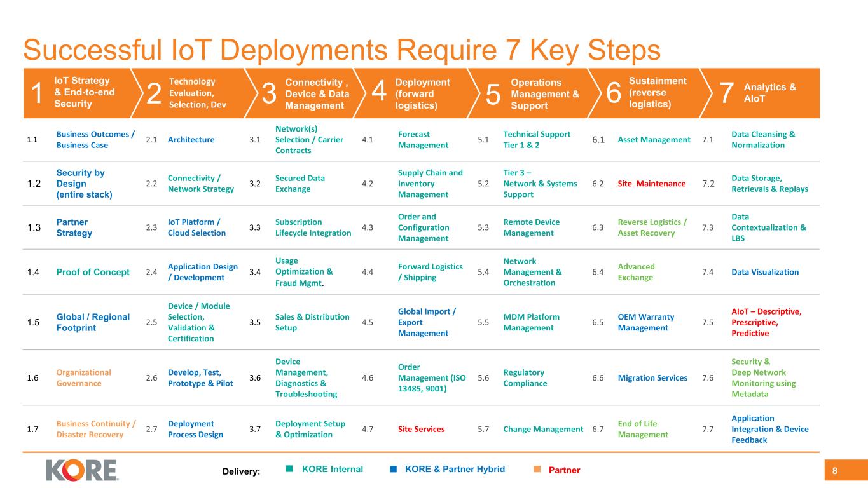
Task: Open step 5 Operations Management & Support
Action: (533, 93)
